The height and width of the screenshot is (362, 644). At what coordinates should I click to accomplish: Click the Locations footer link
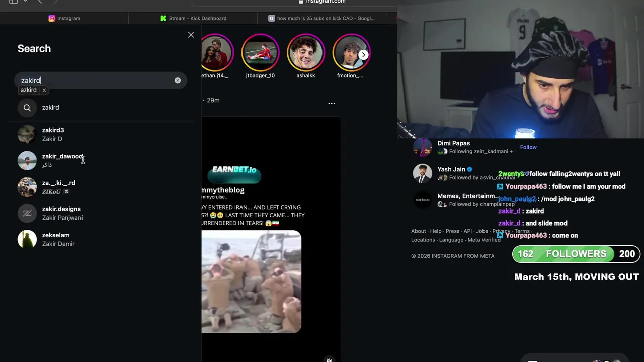(423, 240)
